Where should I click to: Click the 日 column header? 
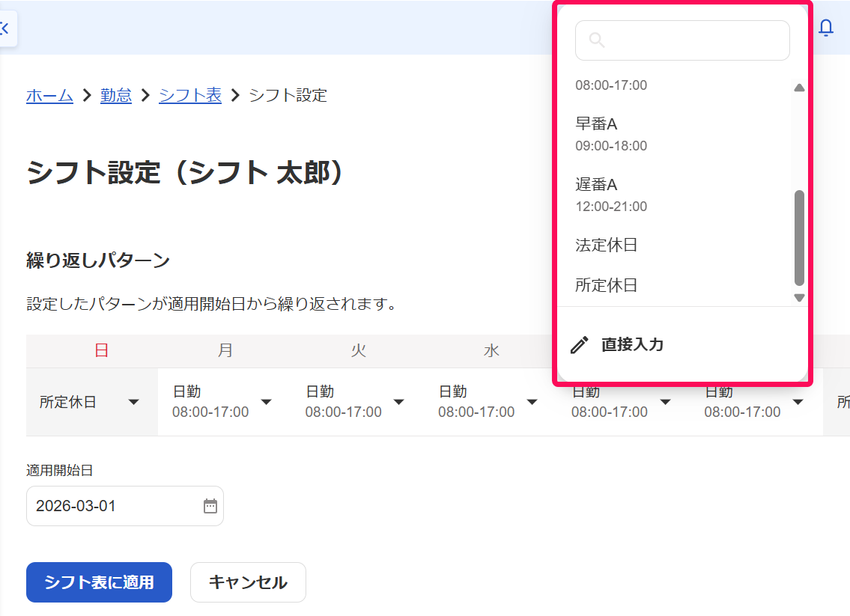[x=101, y=350]
